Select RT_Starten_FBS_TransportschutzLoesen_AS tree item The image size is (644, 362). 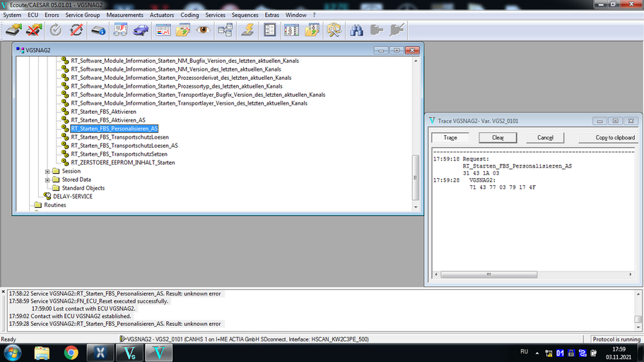[x=124, y=146]
